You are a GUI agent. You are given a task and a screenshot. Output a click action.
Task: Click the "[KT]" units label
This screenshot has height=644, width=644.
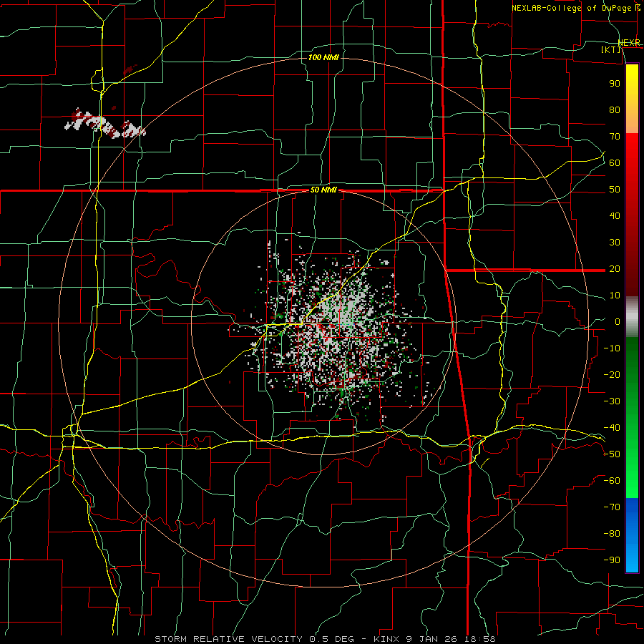611,49
